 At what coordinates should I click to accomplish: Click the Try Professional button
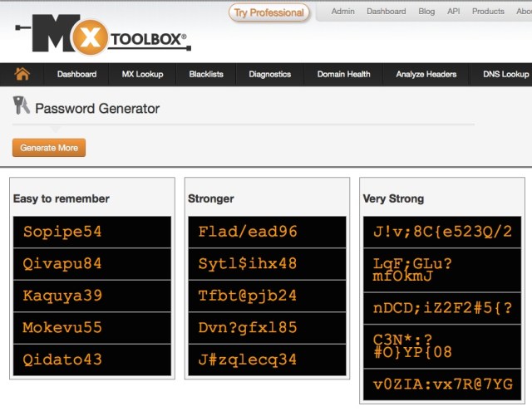(x=268, y=12)
